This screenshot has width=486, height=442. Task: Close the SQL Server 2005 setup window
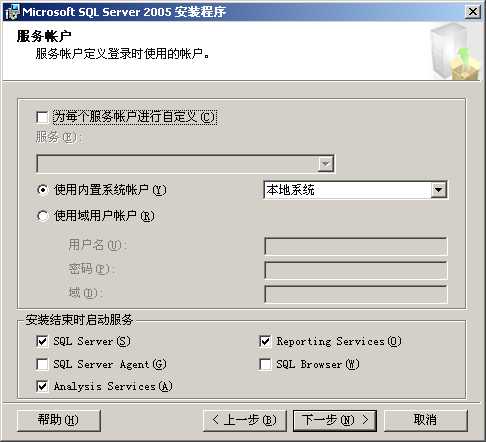click(x=473, y=12)
